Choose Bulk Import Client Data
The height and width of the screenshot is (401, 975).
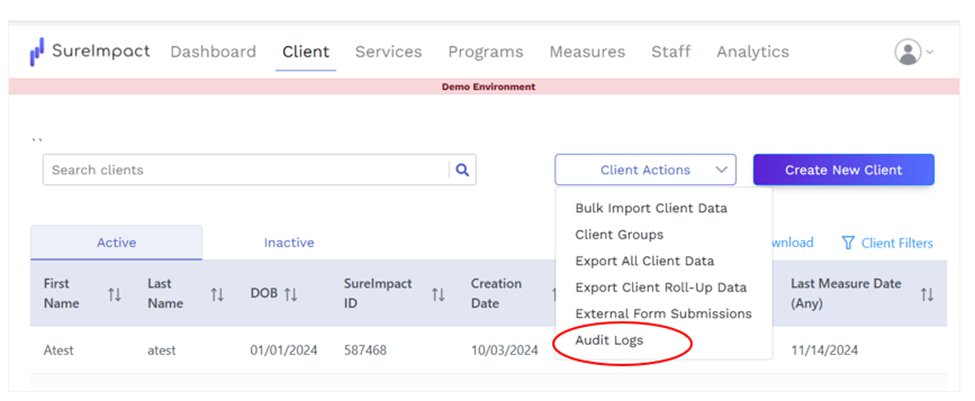(651, 208)
